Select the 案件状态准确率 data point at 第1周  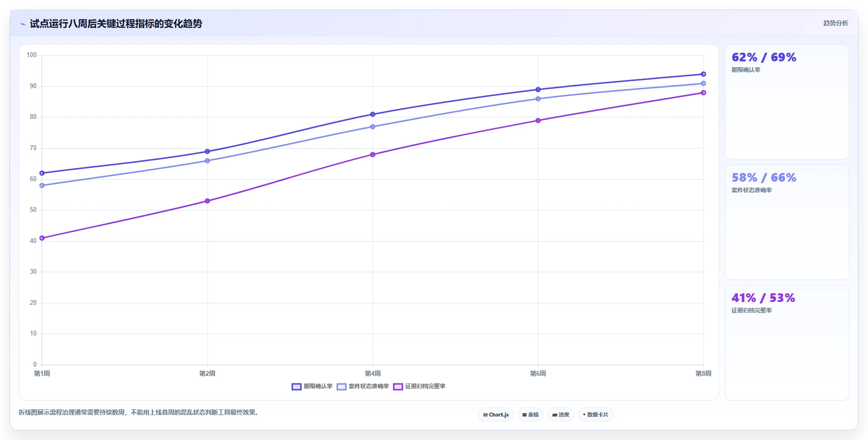click(42, 185)
